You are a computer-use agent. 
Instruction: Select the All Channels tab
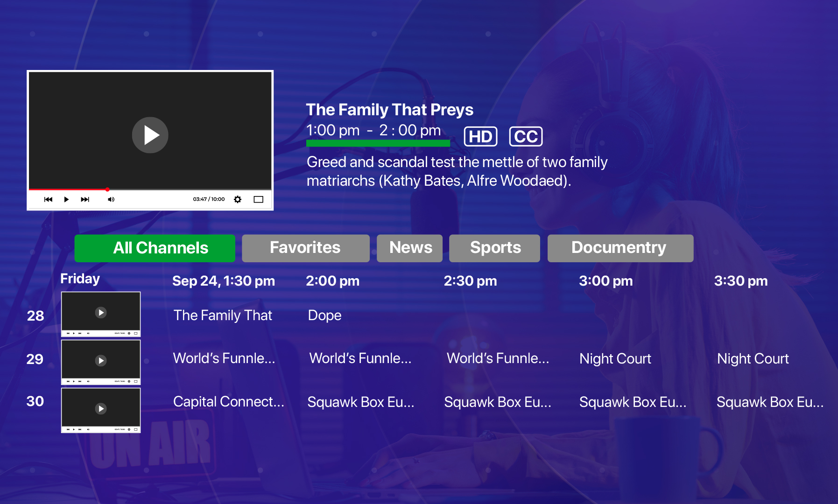[x=155, y=248]
